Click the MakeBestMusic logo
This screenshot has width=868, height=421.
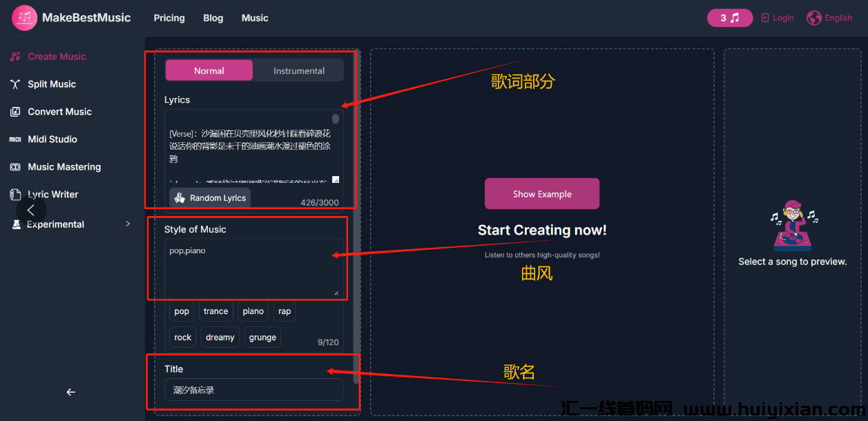tap(23, 17)
